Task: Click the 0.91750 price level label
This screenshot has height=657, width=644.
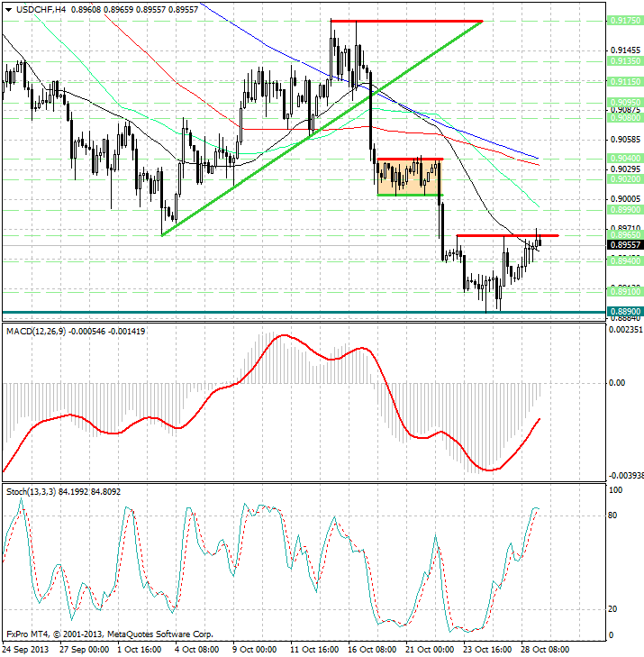Action: pos(624,20)
